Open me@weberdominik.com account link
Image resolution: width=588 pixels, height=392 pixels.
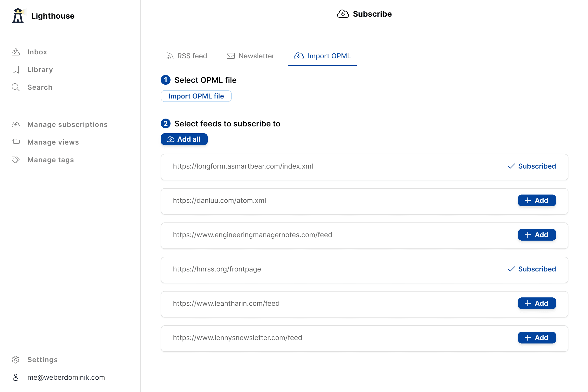pos(66,377)
